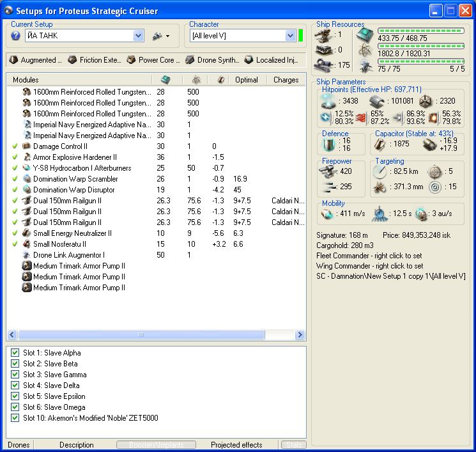
Task: Click the turret firepower icon showing 420
Action: (x=328, y=171)
